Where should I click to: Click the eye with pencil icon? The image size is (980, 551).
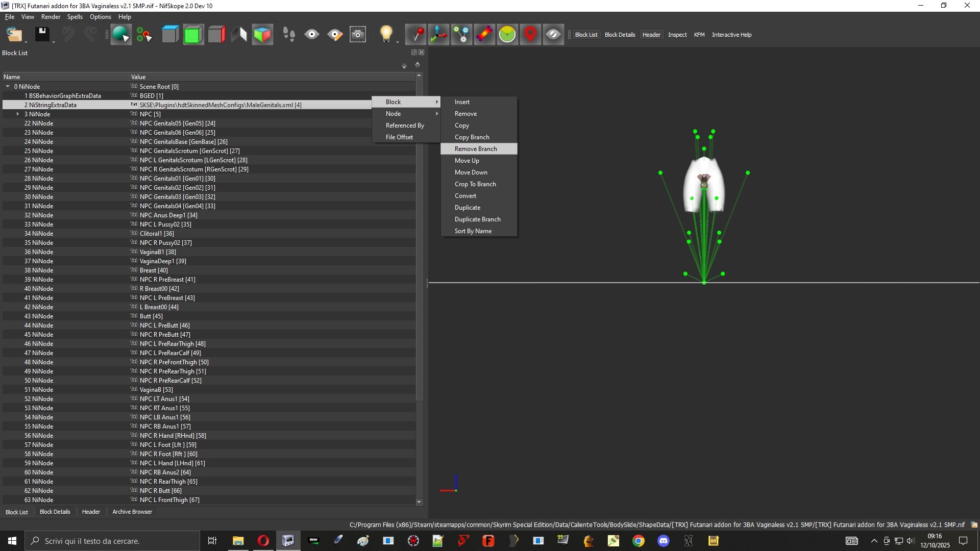(x=335, y=35)
